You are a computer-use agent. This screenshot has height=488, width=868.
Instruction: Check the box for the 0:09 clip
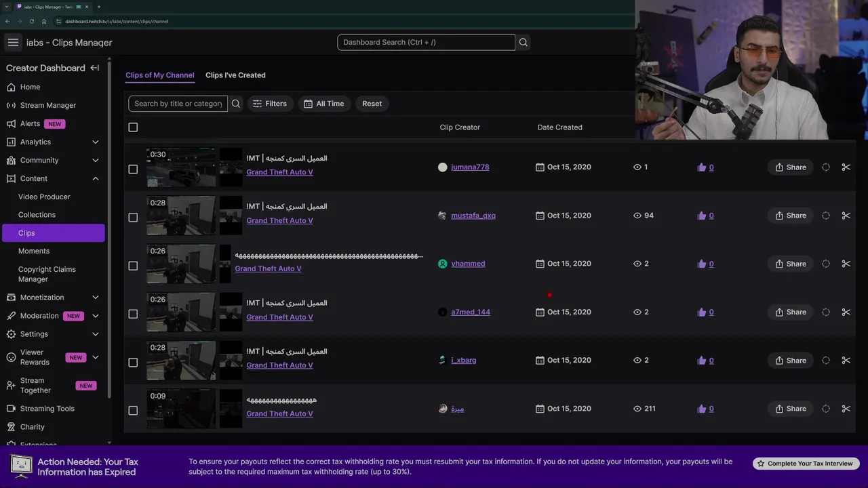pyautogui.click(x=133, y=411)
